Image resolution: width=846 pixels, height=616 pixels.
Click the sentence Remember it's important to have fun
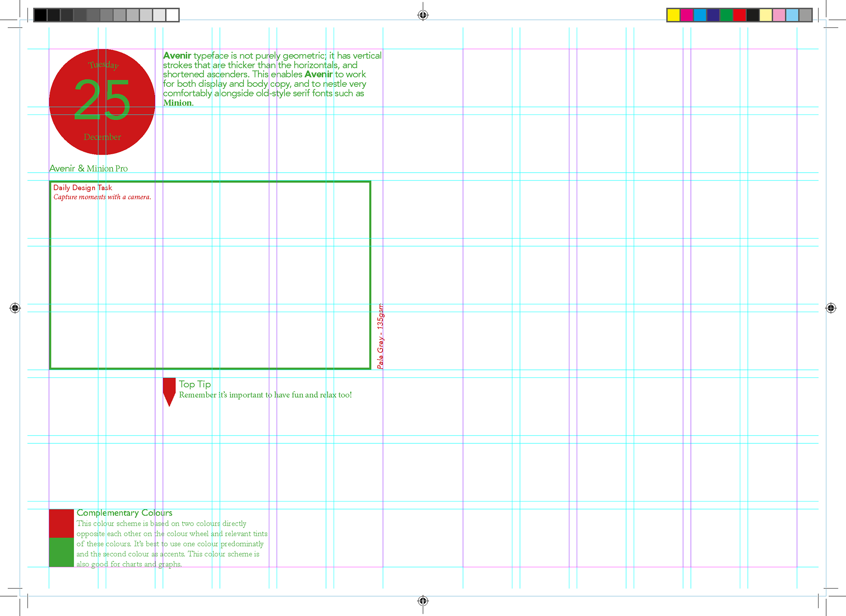point(265,395)
